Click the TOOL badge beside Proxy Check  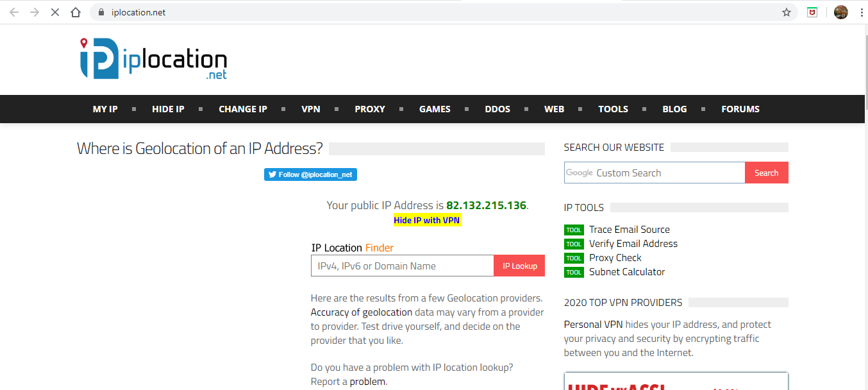pos(574,258)
